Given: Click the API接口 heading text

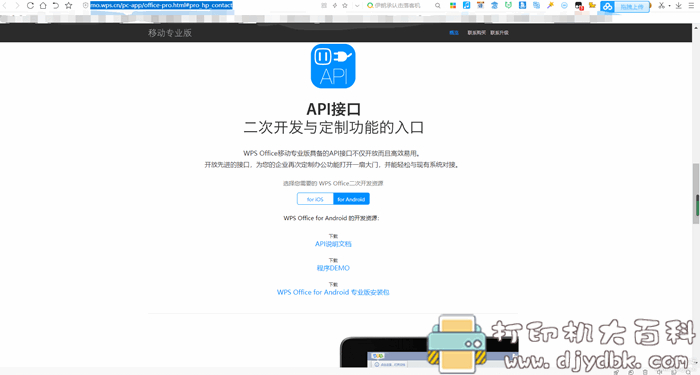Looking at the screenshot, I should [333, 109].
